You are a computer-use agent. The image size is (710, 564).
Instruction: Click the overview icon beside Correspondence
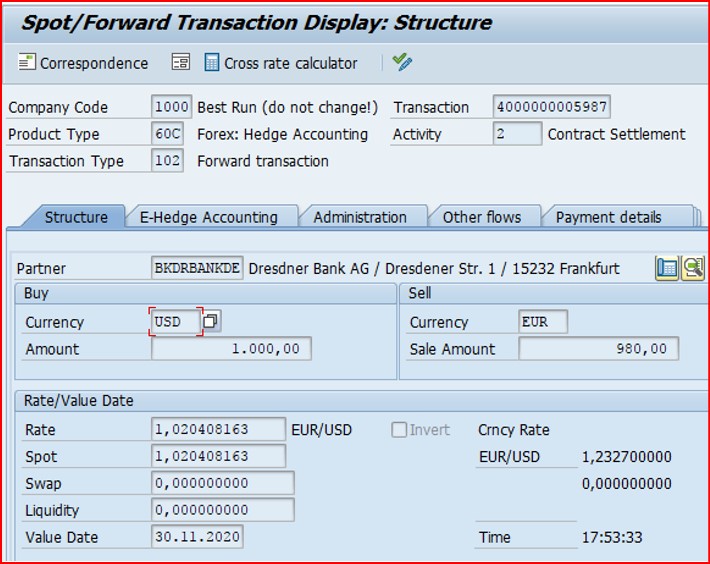tap(181, 62)
